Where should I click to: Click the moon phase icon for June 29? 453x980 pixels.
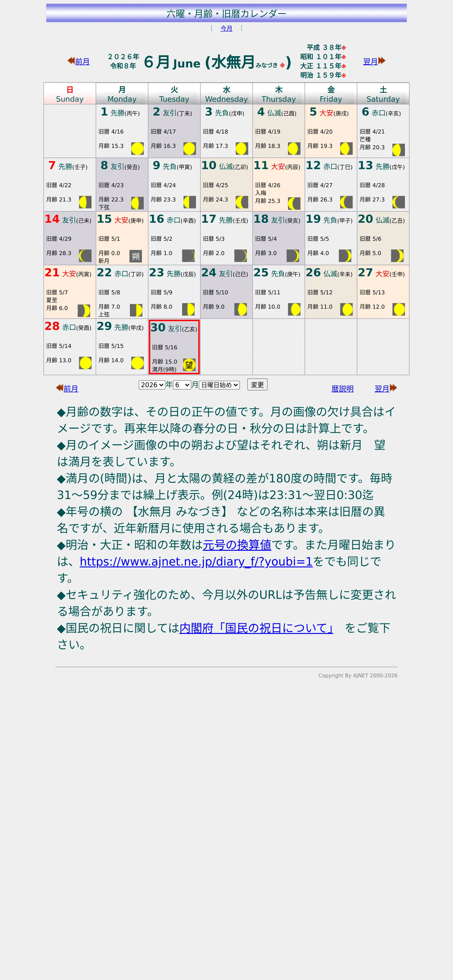137,363
